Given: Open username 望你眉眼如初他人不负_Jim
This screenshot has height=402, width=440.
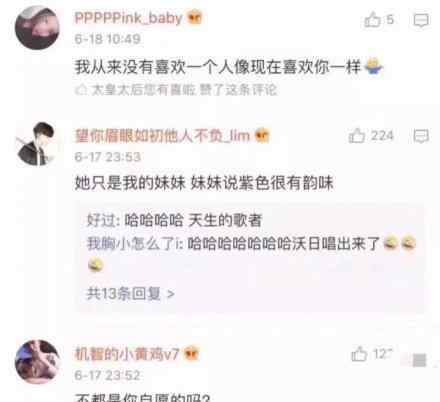Looking at the screenshot, I should 162,136.
